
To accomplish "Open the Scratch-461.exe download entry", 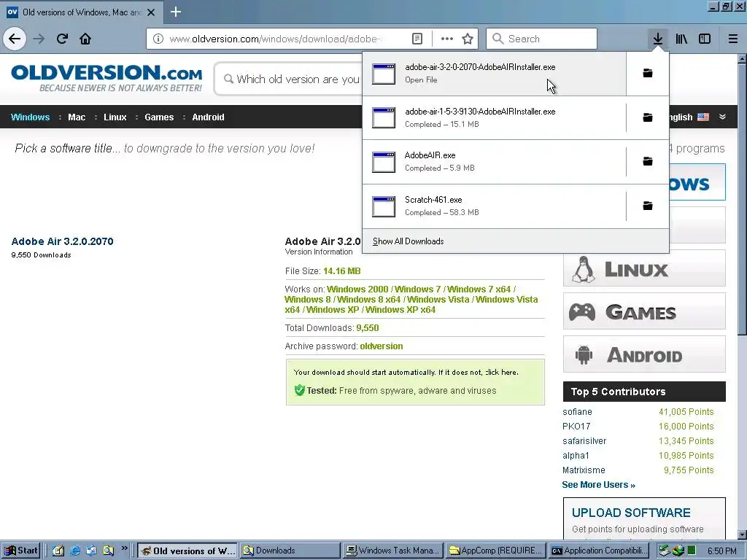I will point(495,206).
